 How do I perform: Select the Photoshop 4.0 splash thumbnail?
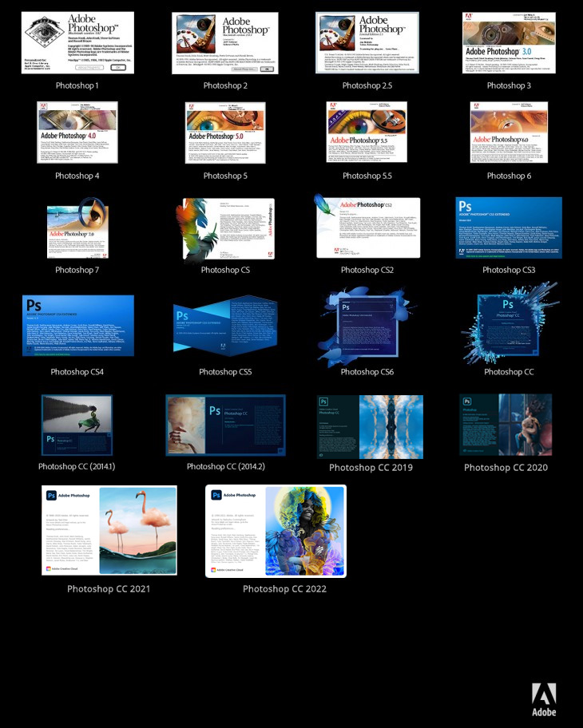click(77, 133)
